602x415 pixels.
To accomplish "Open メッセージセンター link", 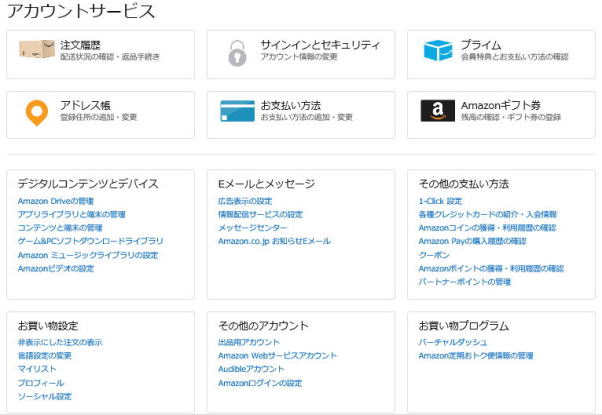I will pyautogui.click(x=253, y=228).
